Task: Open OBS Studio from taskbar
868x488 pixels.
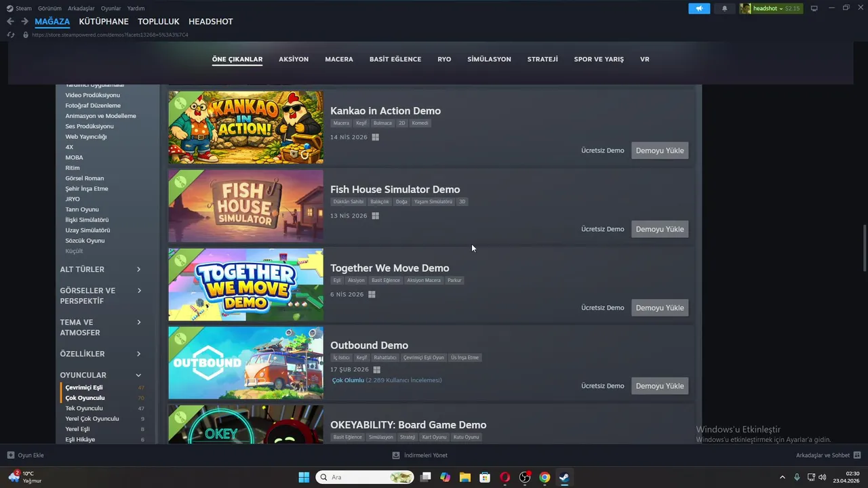Action: tap(525, 477)
